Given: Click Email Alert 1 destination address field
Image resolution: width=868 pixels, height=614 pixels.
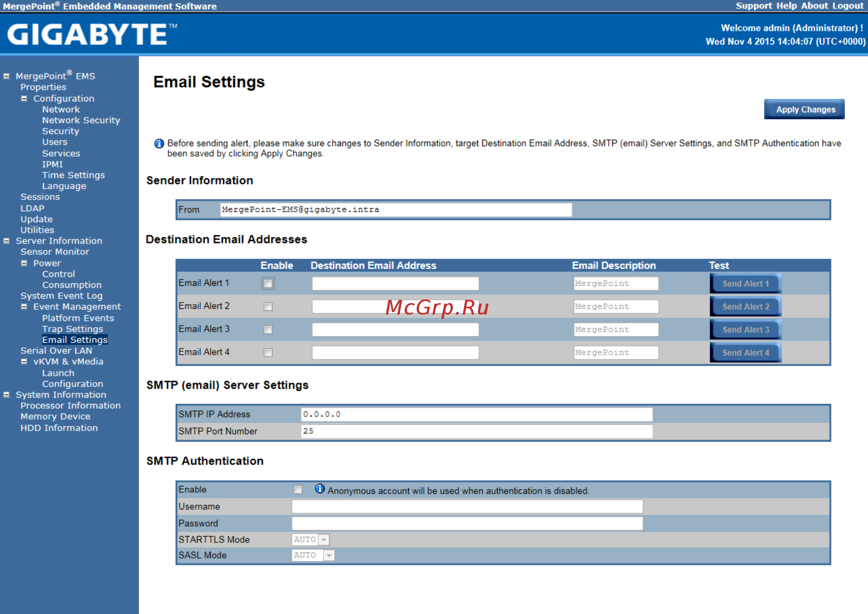Looking at the screenshot, I should (395, 284).
